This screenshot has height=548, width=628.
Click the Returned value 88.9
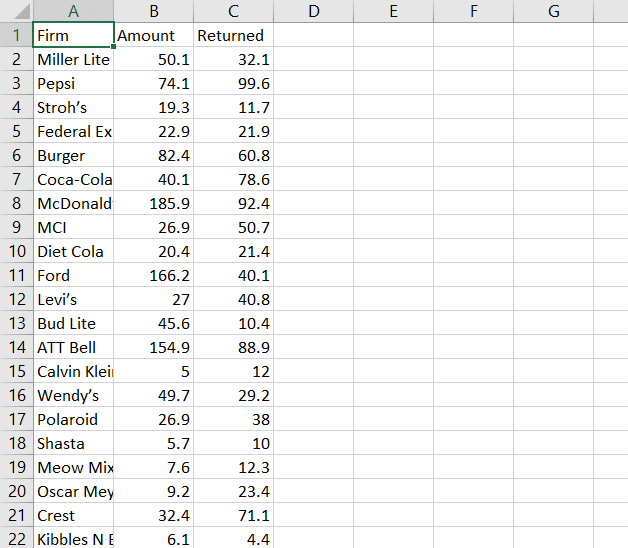coord(233,347)
